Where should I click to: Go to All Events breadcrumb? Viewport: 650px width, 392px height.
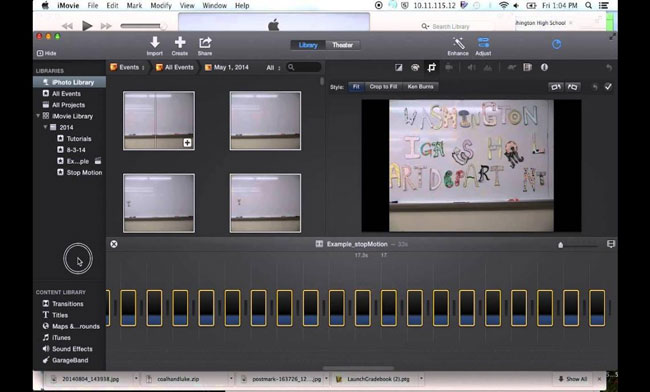coord(175,67)
